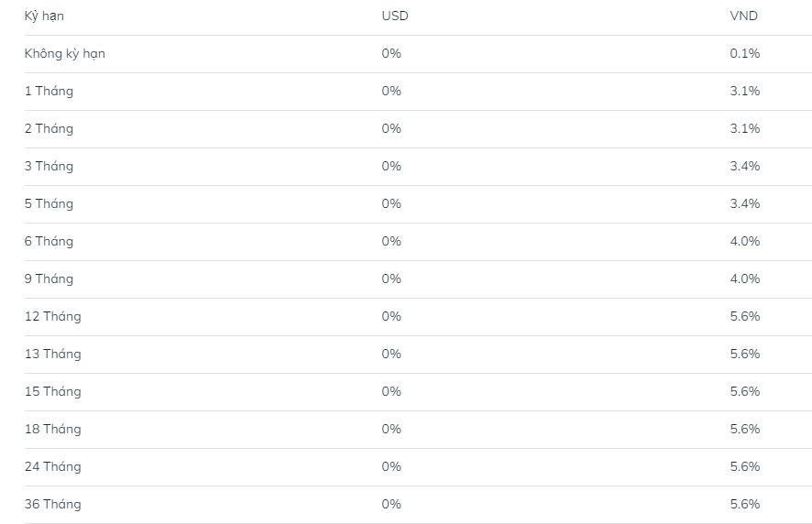
Task: Click the "18 Tháng" term label
Action: pyautogui.click(x=52, y=430)
